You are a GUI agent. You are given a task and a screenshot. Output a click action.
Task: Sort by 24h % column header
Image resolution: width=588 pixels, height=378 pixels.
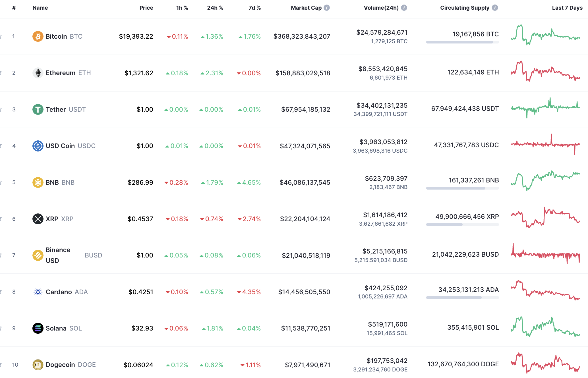(x=215, y=8)
